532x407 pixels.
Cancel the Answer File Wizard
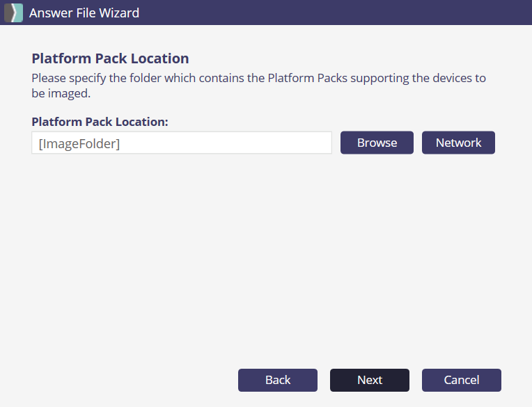point(461,380)
